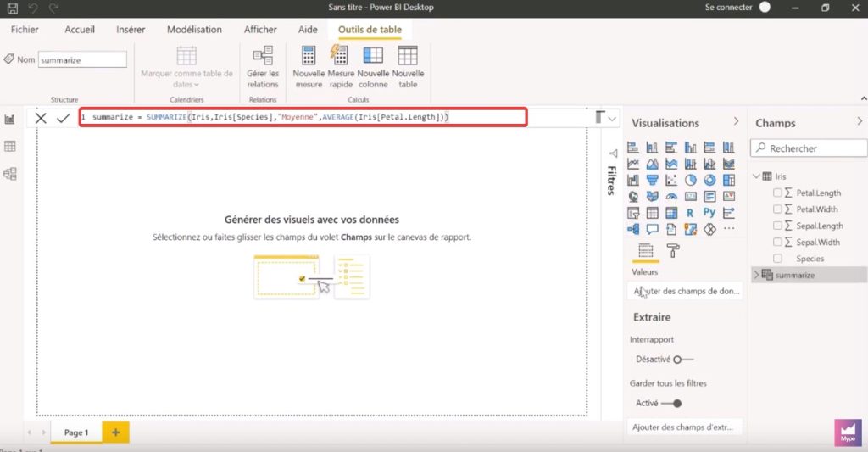The image size is (868, 452).
Task: Select the Python visual
Action: 709,212
